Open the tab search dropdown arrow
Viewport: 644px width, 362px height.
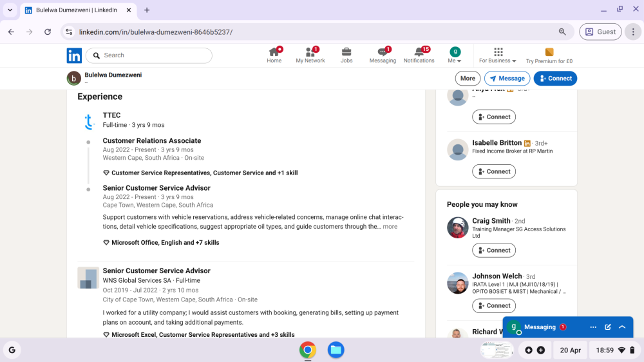click(x=10, y=10)
